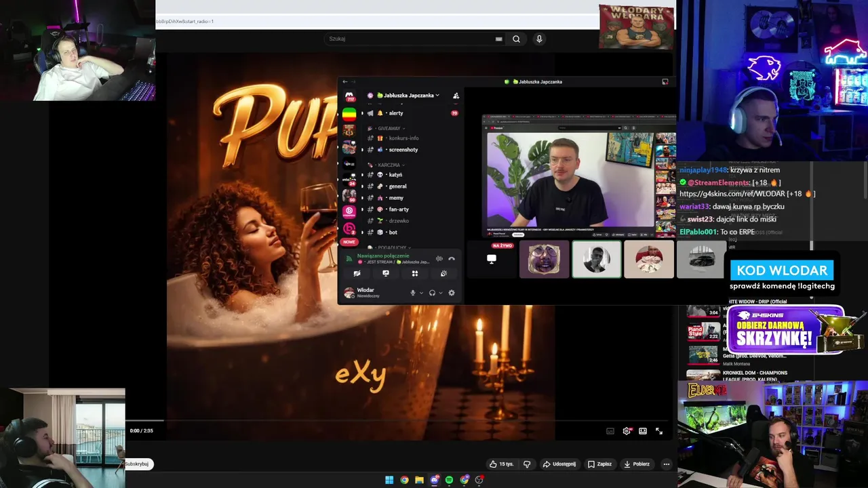Open YouTube player settings gear
Screen dimensions: 868x488
pyautogui.click(x=627, y=431)
